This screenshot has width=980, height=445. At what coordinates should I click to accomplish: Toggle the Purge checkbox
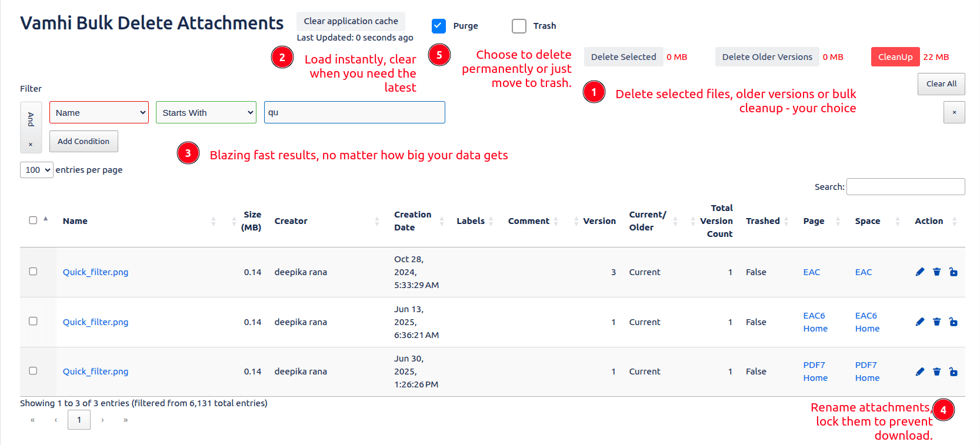coord(438,26)
